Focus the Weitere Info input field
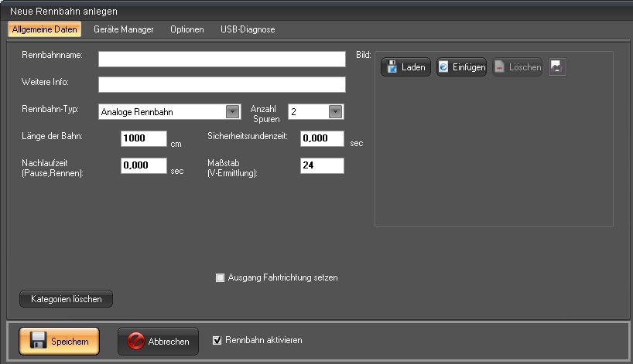 click(x=221, y=84)
